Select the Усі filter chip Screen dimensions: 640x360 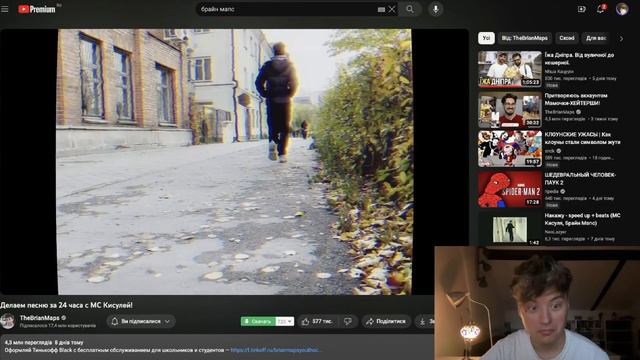(x=486, y=38)
